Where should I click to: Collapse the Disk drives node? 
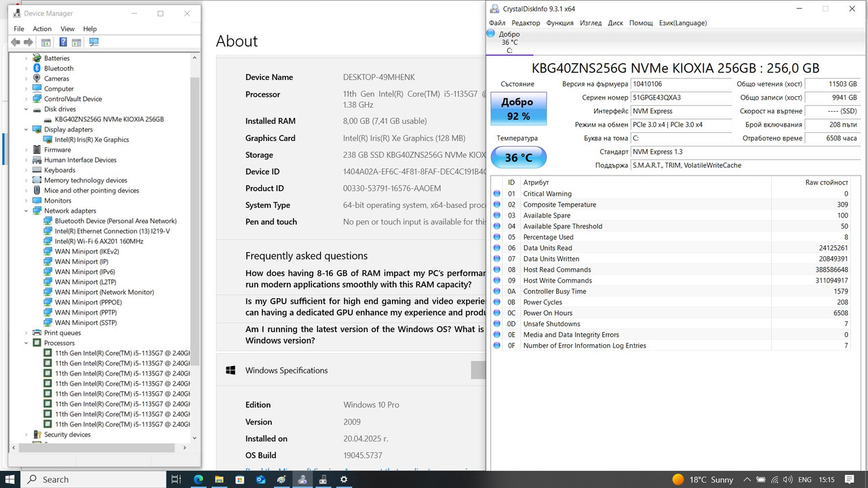point(27,109)
